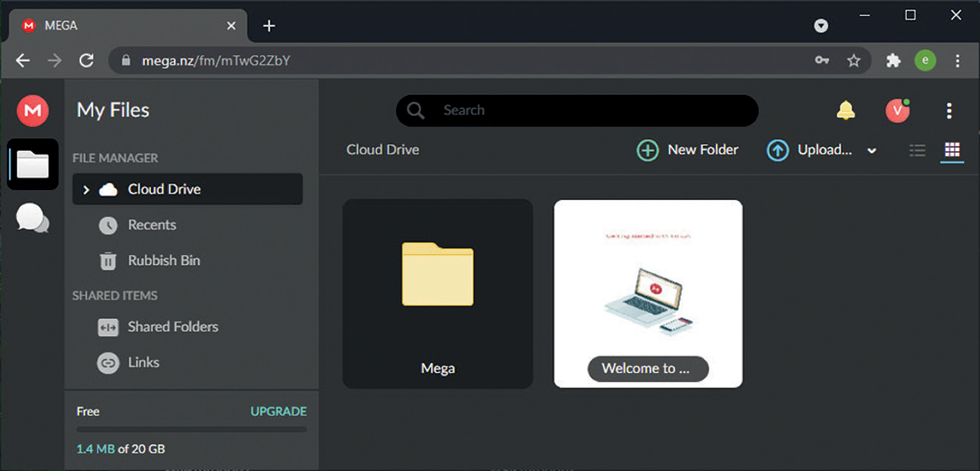Viewport: 980px width, 471px height.
Task: Click the padlock site info icon
Action: (126, 60)
